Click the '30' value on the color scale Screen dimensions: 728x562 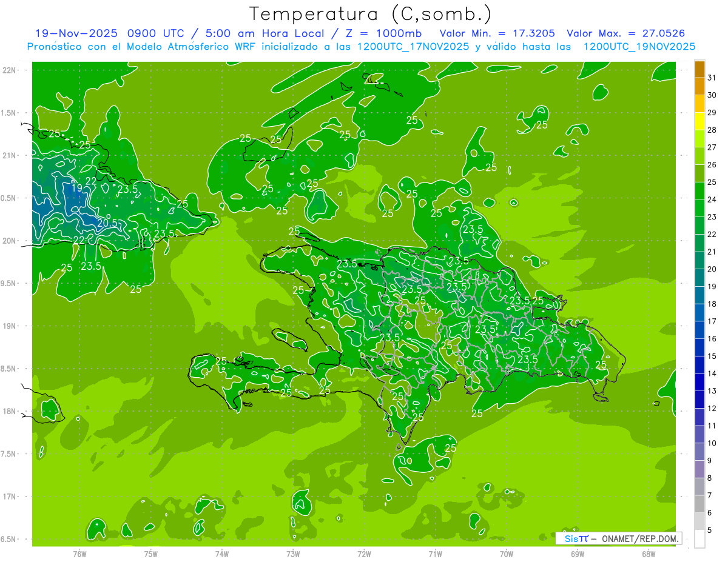pos(712,95)
